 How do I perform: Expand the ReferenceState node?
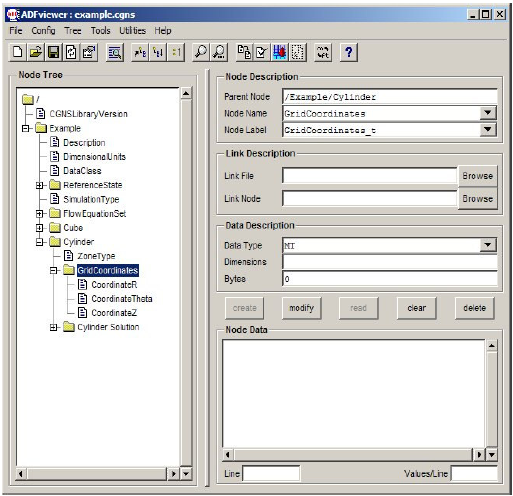pyautogui.click(x=39, y=185)
